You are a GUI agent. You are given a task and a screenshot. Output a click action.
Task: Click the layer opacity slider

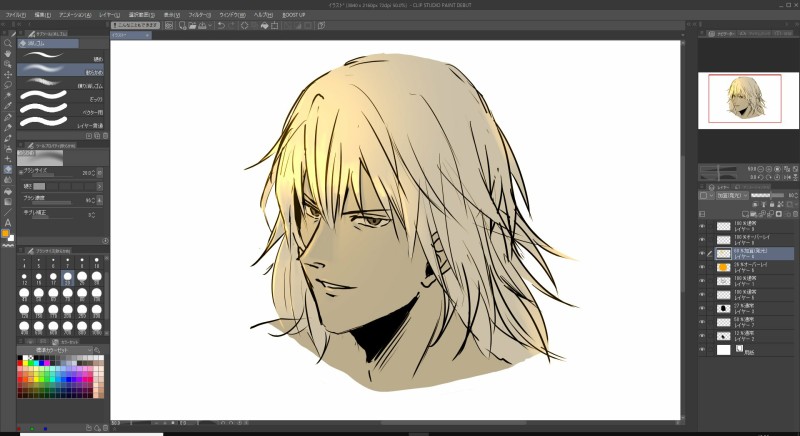click(767, 195)
